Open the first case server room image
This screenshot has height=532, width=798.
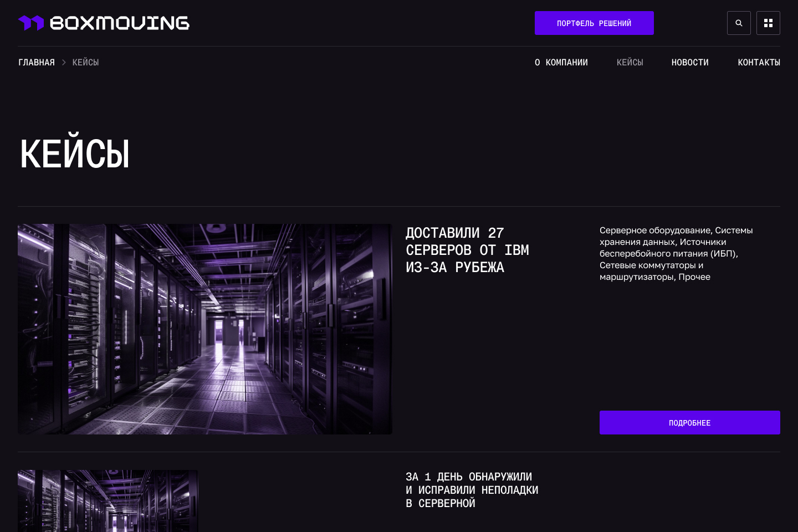tap(205, 329)
